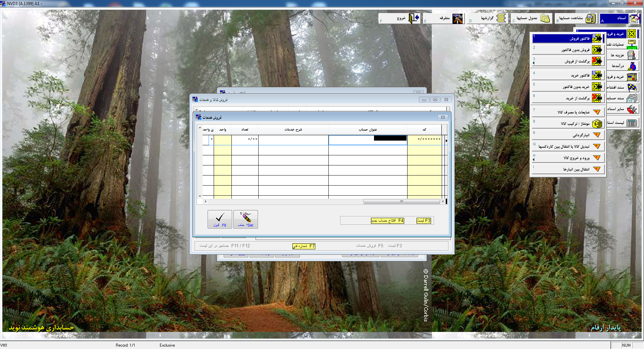
Task: Click the horizontal scrollbar thumb in services grid
Action: pos(401,202)
